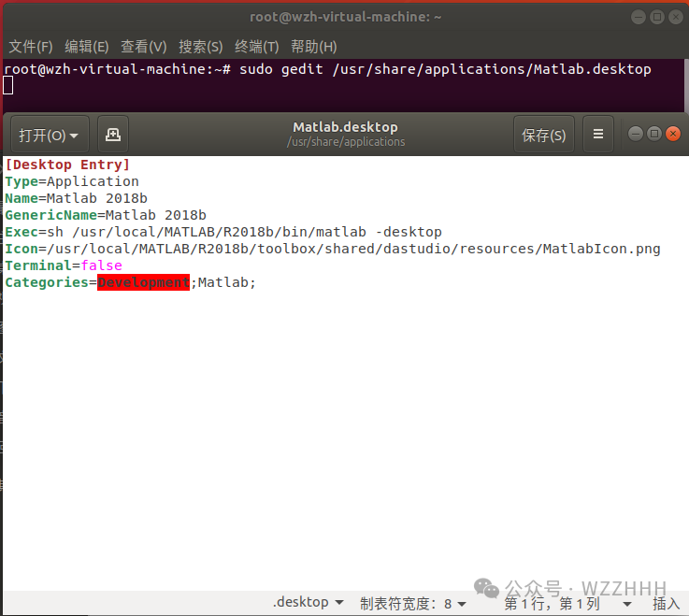Open the .desktop syntax language dropdown
Screen dimensions: 689x616
[x=308, y=602]
